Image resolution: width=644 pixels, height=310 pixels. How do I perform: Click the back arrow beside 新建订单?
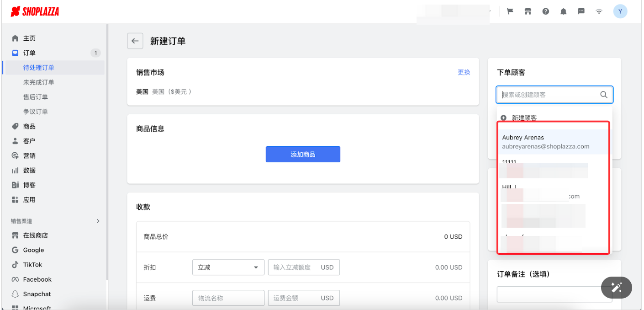point(135,41)
